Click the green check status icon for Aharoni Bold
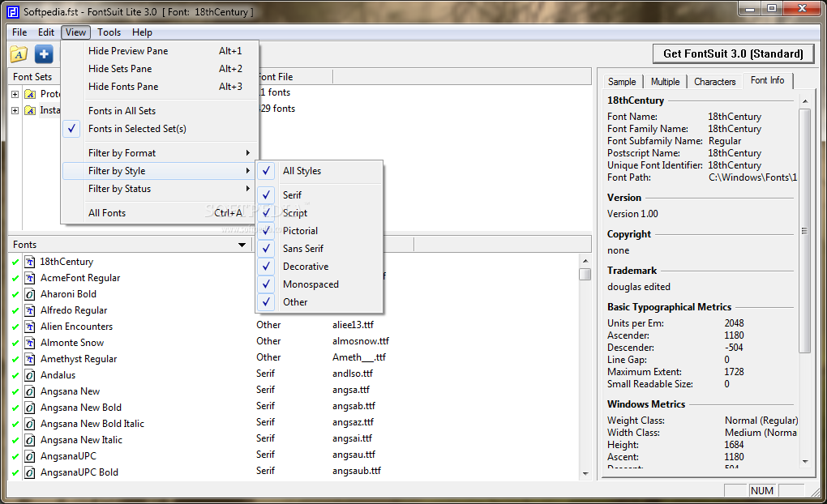827x504 pixels. 15,294
